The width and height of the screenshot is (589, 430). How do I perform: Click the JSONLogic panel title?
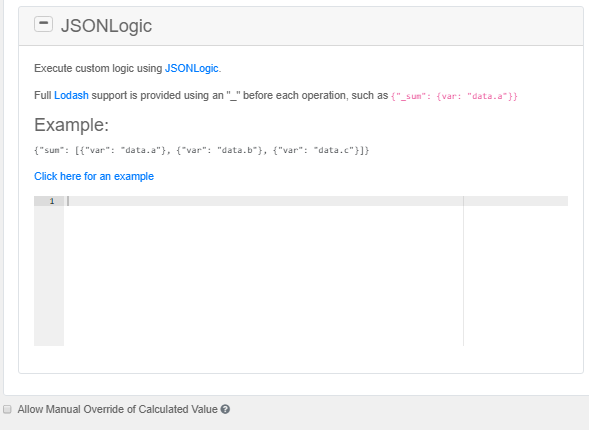click(x=106, y=26)
